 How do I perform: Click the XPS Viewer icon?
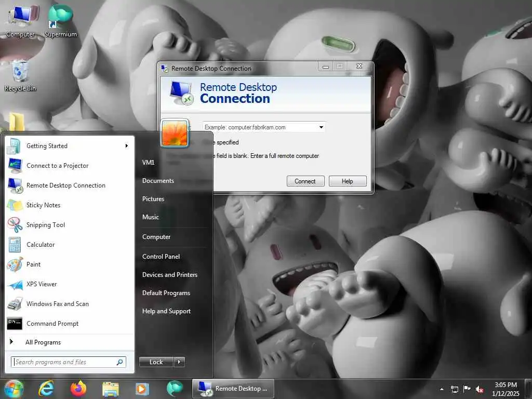click(15, 285)
